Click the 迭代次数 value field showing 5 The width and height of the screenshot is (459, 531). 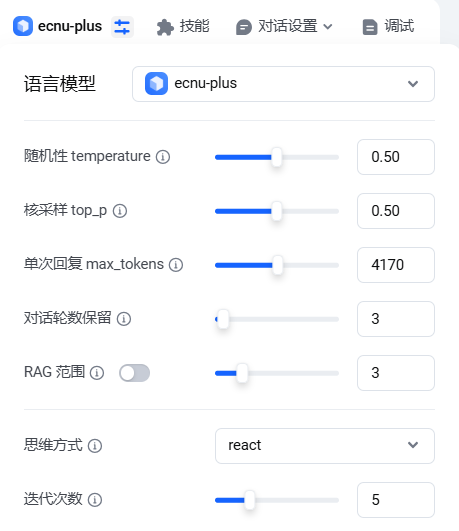click(x=396, y=500)
